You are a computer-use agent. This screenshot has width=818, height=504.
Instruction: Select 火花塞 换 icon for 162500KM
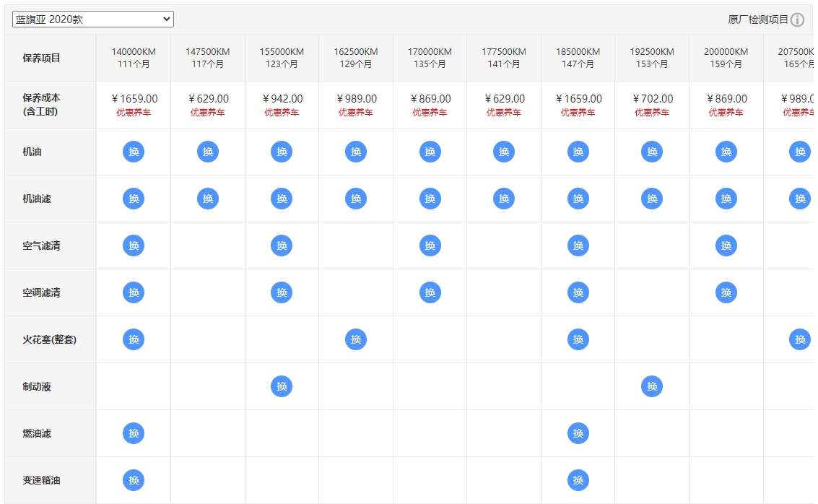point(355,339)
